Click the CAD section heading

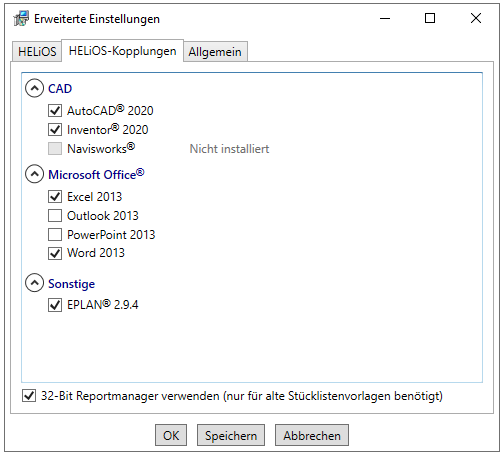pyautogui.click(x=60, y=89)
